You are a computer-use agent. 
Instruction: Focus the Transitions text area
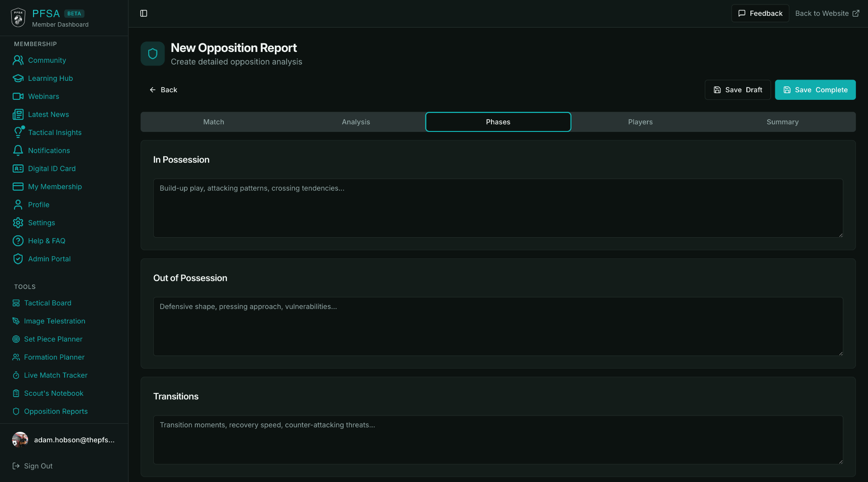(498, 440)
